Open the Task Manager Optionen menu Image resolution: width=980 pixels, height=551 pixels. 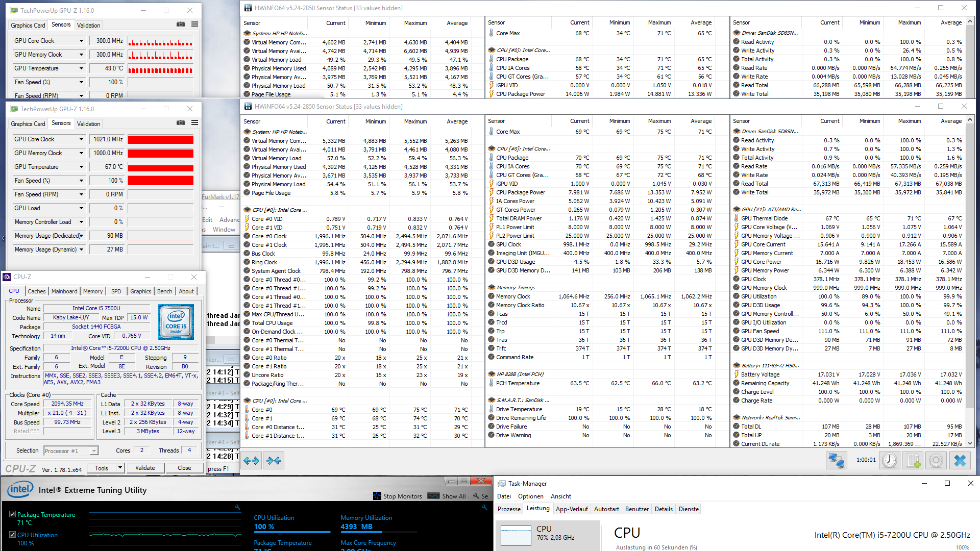(x=530, y=496)
